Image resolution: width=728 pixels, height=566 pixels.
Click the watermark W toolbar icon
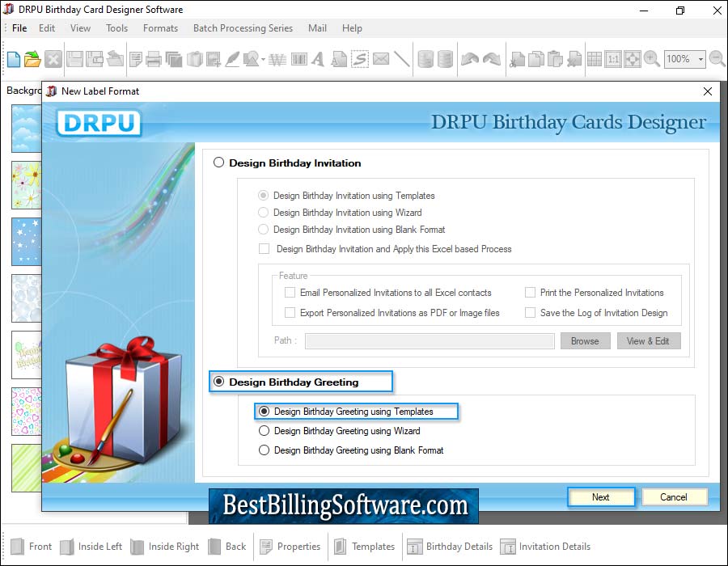(x=277, y=59)
